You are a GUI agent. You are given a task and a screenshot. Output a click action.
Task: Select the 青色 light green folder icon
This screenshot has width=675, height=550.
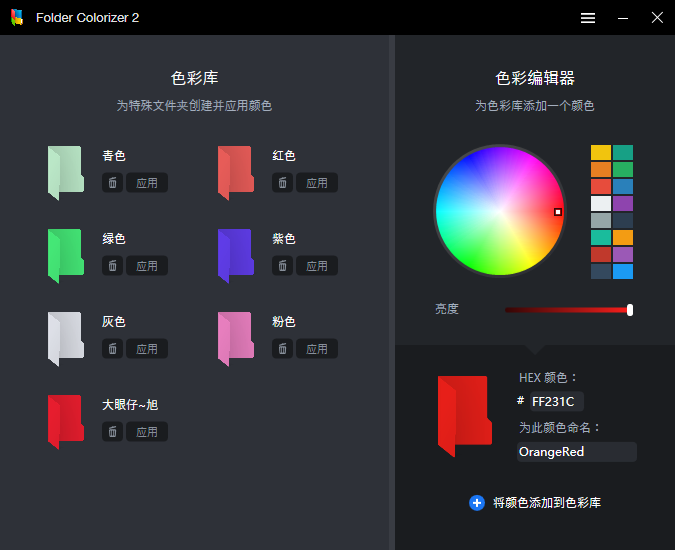coord(65,173)
